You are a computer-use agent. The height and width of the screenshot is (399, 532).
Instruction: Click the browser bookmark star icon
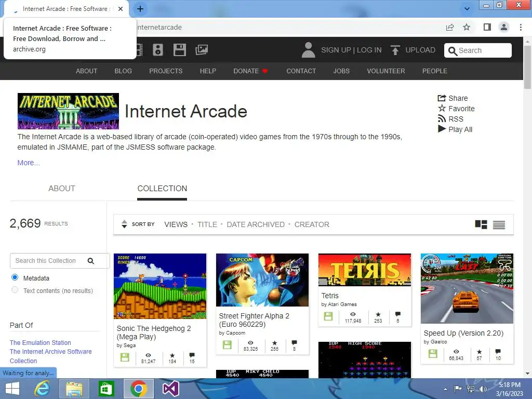coord(467,27)
